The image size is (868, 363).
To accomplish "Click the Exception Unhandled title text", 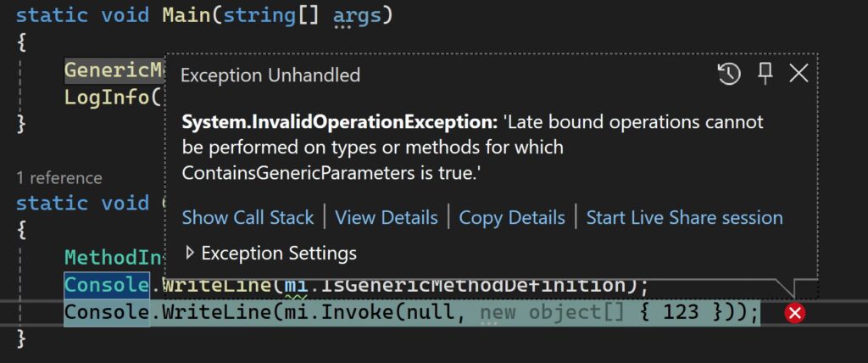I will click(x=270, y=75).
